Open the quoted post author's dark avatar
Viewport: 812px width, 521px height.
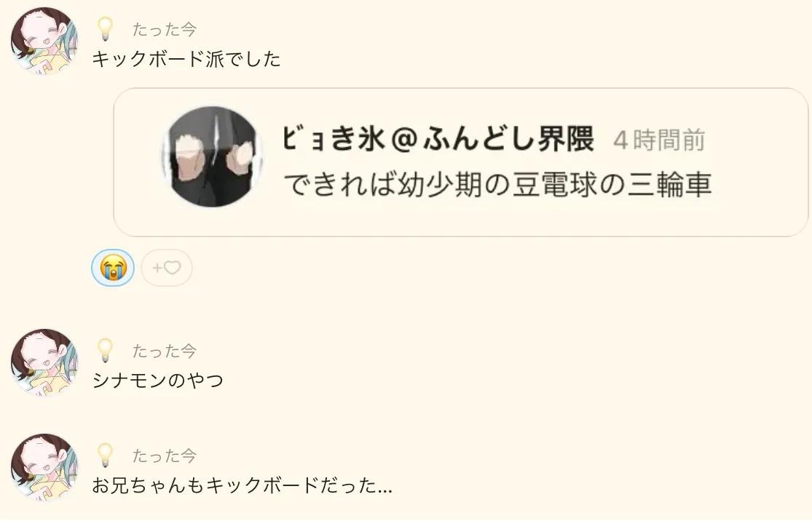(x=212, y=156)
